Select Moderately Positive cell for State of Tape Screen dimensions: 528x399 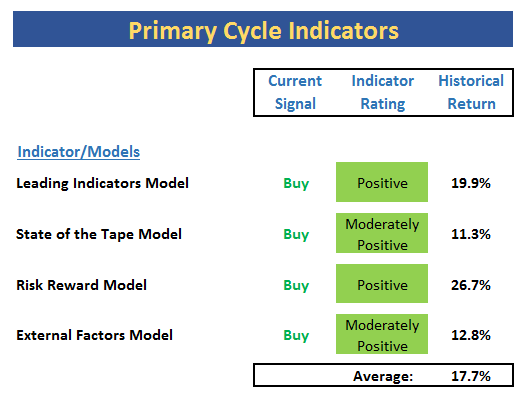click(x=382, y=233)
